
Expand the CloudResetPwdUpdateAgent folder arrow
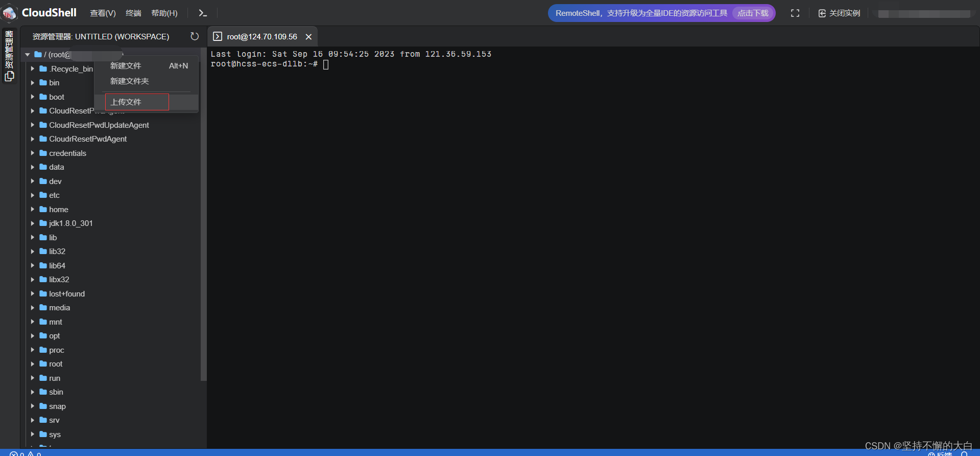[x=33, y=125]
